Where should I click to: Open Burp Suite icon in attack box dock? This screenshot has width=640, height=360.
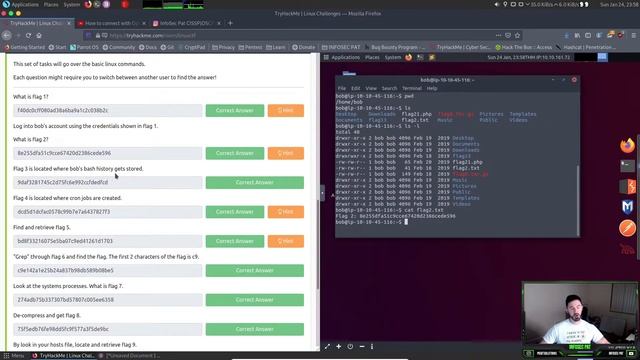click(627, 187)
